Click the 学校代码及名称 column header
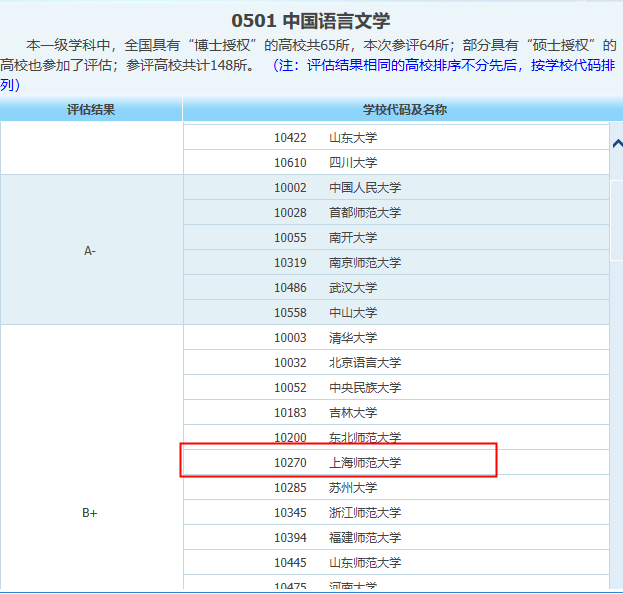This screenshot has width=623, height=594. tap(404, 109)
